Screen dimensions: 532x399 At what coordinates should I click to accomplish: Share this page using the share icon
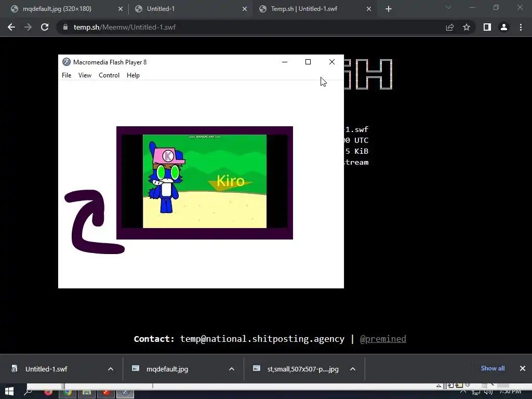coord(450,27)
